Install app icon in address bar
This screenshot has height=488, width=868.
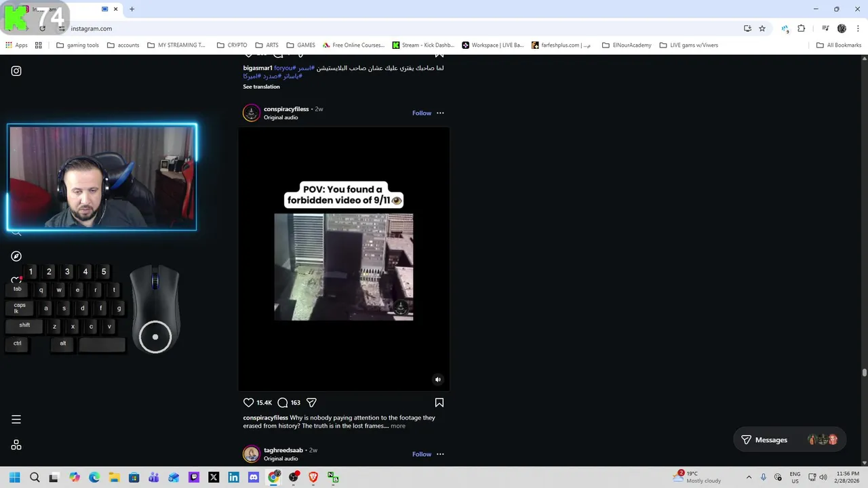coord(747,28)
